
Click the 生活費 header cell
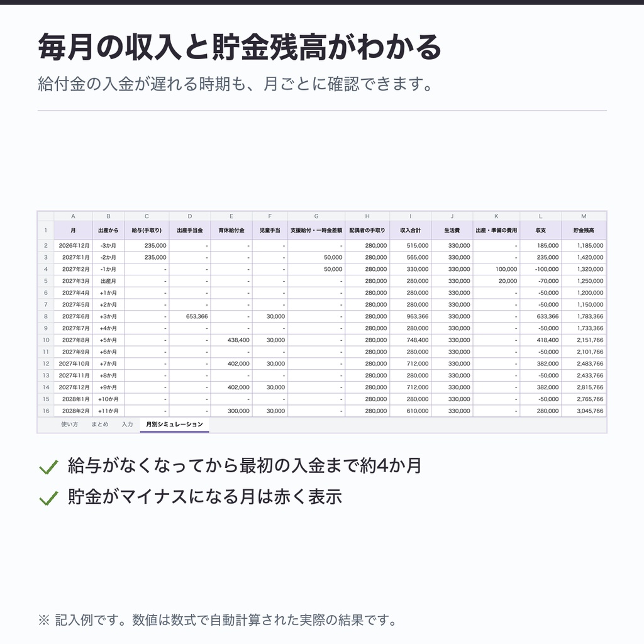(452, 230)
